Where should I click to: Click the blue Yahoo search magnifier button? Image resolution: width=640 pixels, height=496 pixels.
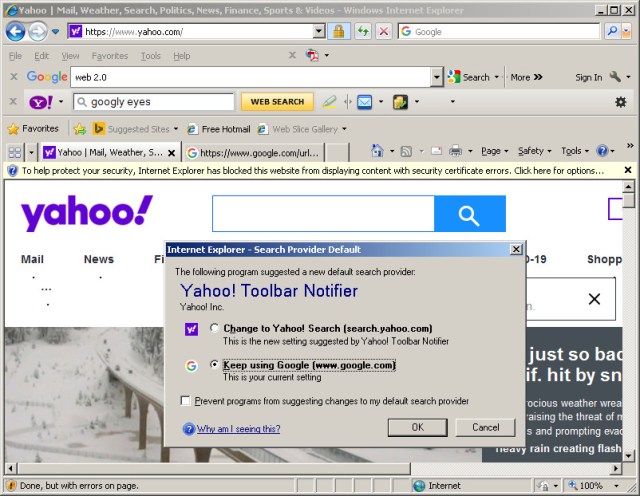469,214
